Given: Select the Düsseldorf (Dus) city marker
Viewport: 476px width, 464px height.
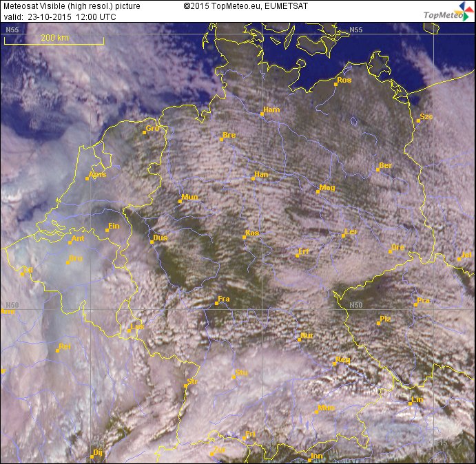Looking at the screenshot, I should [152, 242].
